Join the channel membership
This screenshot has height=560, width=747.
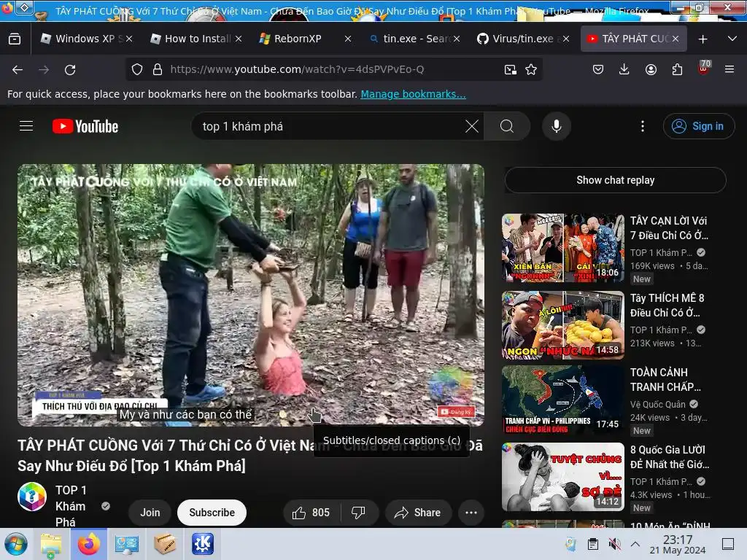click(150, 513)
